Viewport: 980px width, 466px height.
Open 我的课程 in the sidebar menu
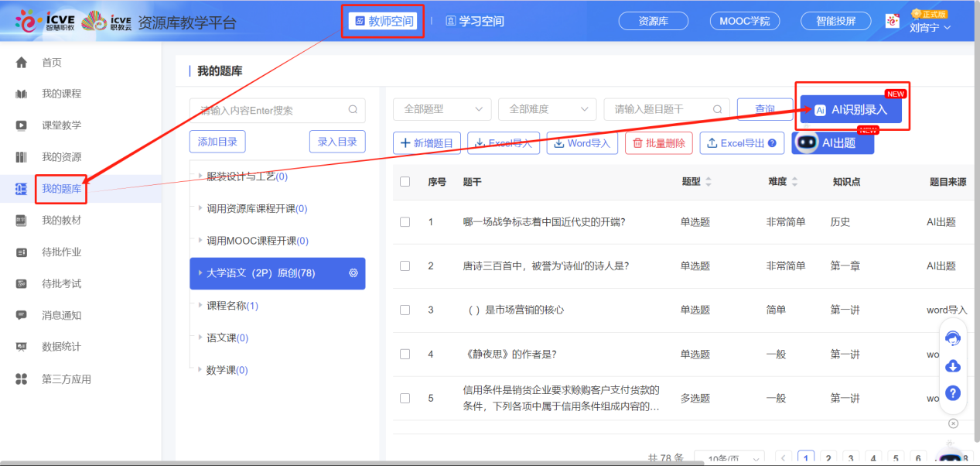pos(62,94)
